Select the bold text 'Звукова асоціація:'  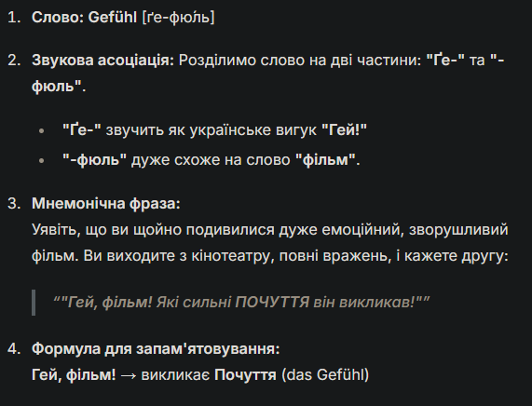tap(102, 61)
